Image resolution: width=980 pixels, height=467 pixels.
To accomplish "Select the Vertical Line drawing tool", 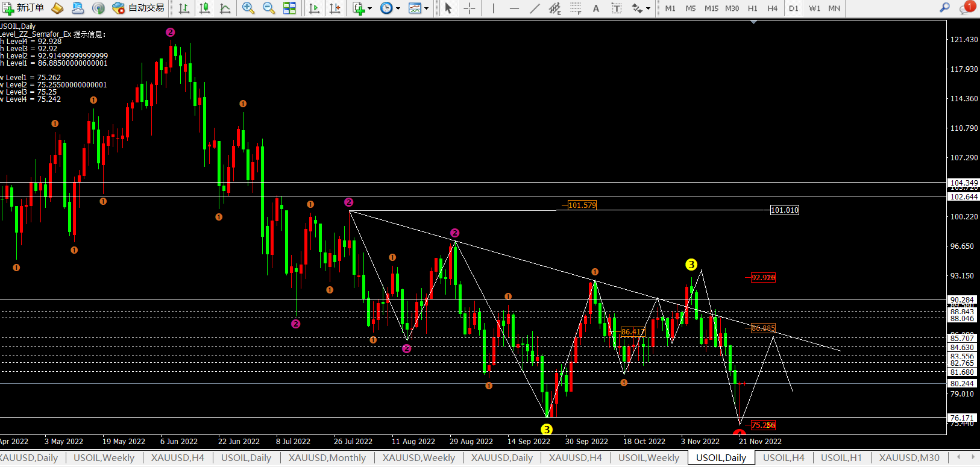I will pos(493,8).
